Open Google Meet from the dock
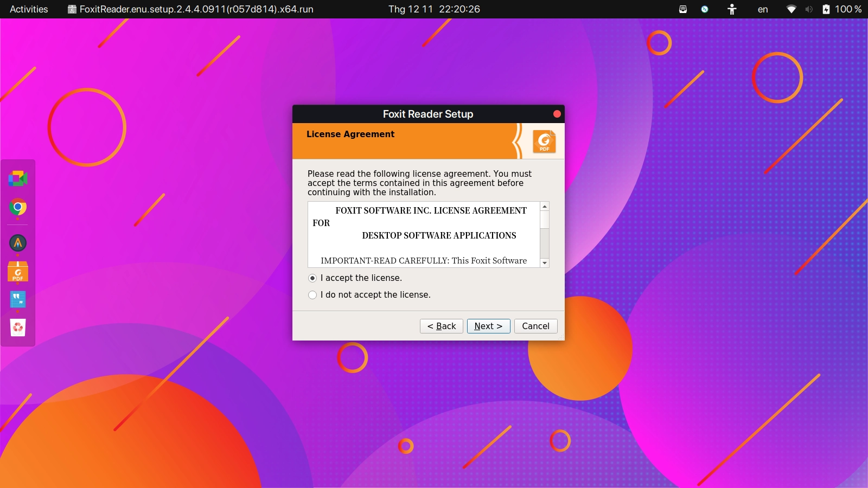868x488 pixels. 18,178
